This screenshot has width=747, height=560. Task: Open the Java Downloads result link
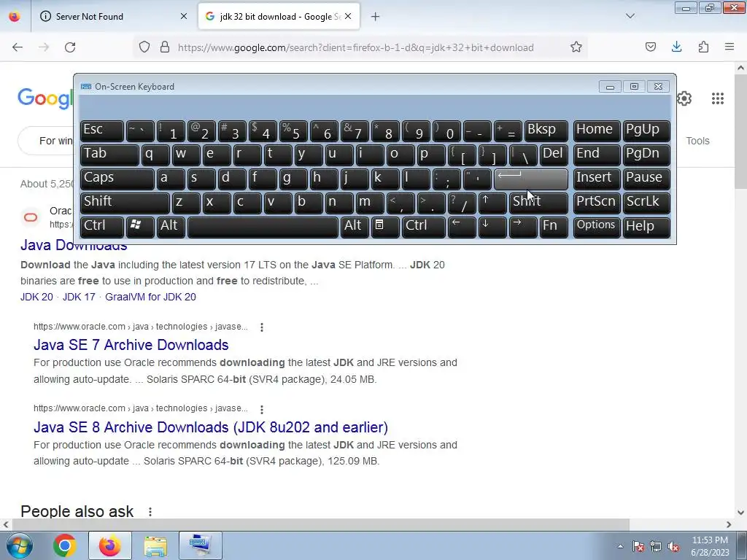pyautogui.click(x=74, y=246)
